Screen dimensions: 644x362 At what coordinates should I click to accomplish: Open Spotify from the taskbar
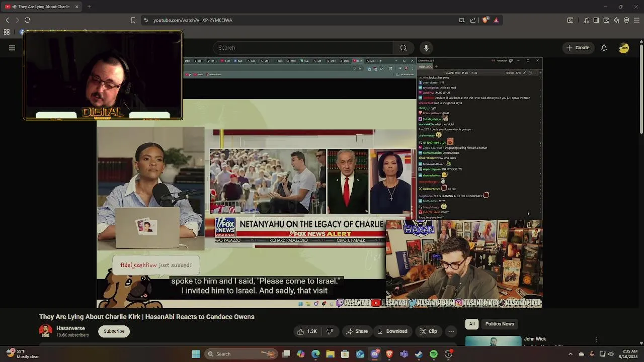[434, 354]
